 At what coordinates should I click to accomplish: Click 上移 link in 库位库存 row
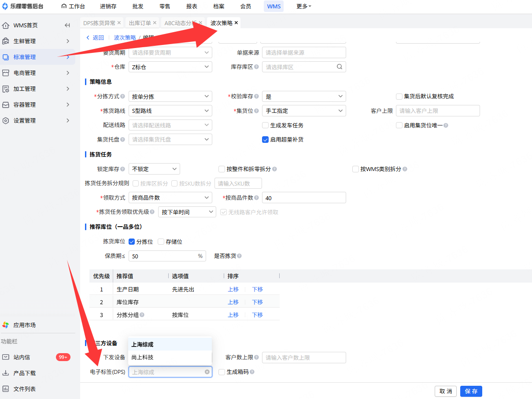tap(233, 302)
